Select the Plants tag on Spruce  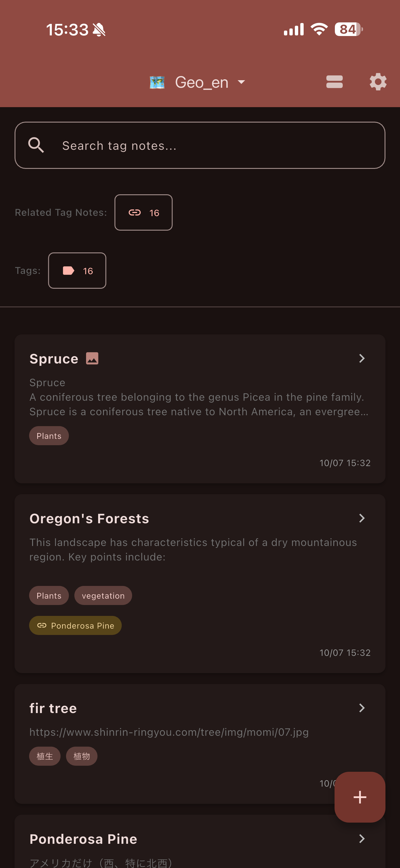(x=49, y=436)
